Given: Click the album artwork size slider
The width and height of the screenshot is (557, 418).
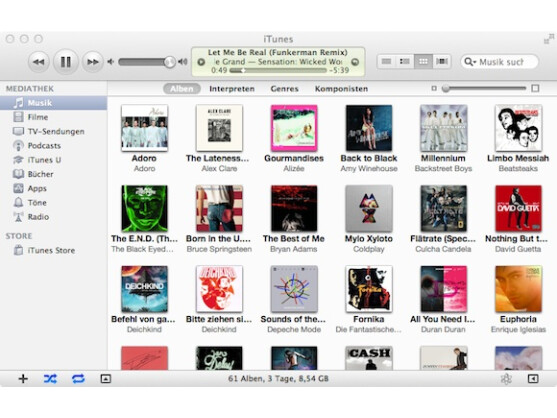Looking at the screenshot, I should pos(485,88).
